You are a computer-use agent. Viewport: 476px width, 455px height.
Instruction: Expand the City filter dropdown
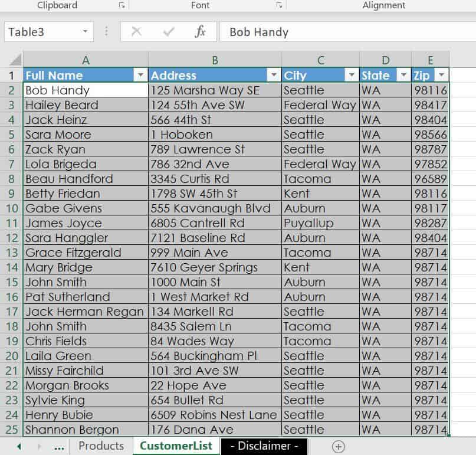coord(352,76)
